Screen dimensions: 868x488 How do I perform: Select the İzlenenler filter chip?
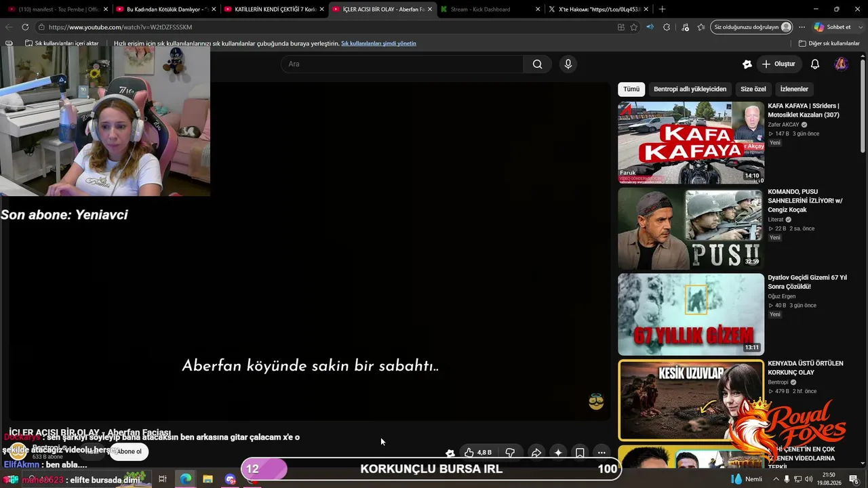794,89
